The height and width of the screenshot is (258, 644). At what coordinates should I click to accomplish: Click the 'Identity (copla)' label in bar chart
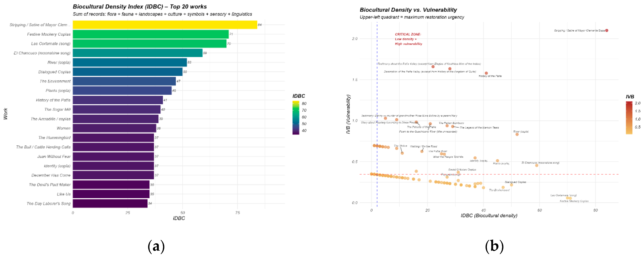point(57,166)
